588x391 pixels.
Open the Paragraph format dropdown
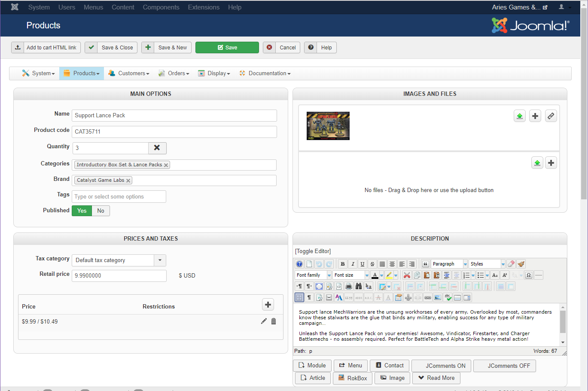(449, 264)
